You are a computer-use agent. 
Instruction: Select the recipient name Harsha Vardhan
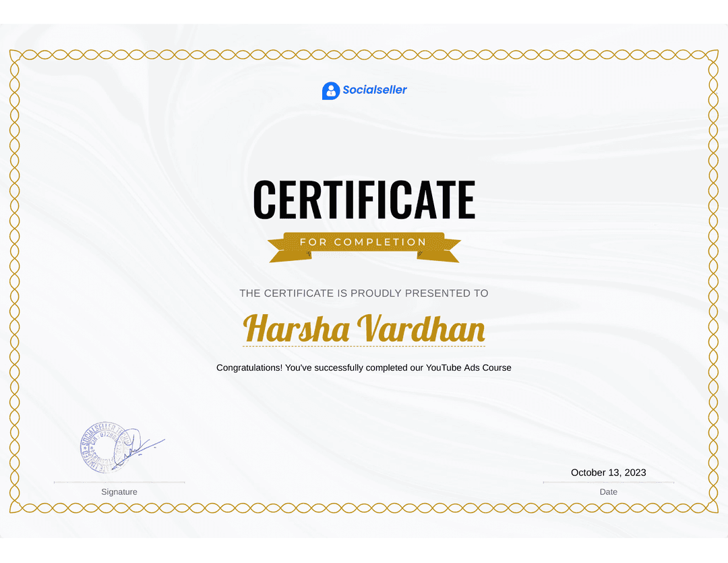[x=364, y=328]
